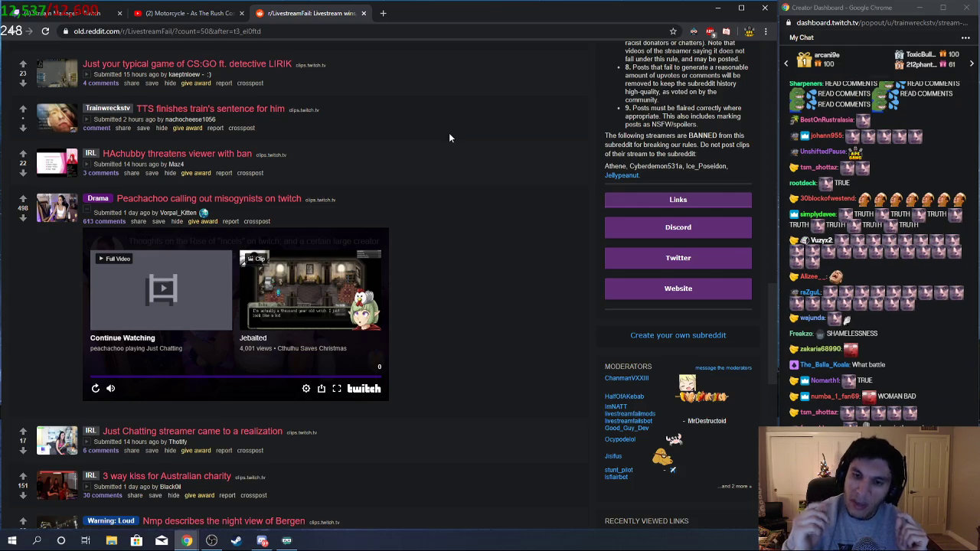Hide the Just Chatting realization post
Viewport: 980px width, 551px height.
pos(170,451)
